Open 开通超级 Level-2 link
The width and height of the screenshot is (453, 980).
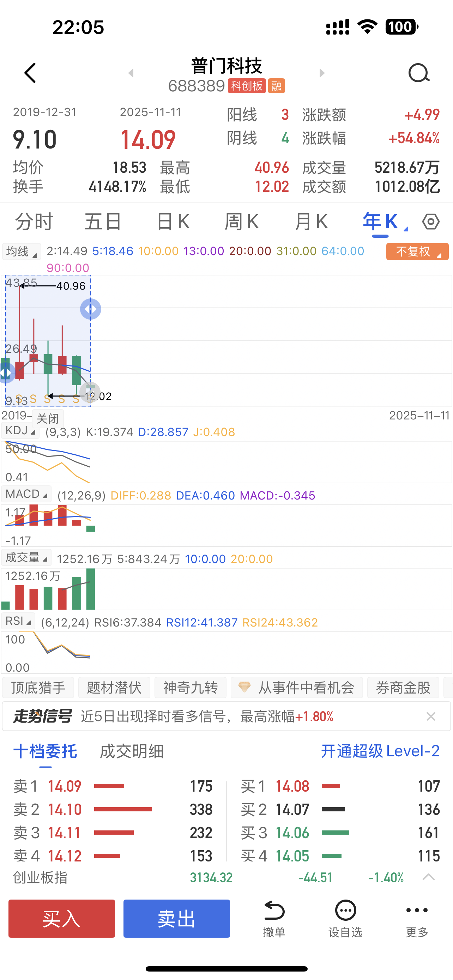[380, 751]
